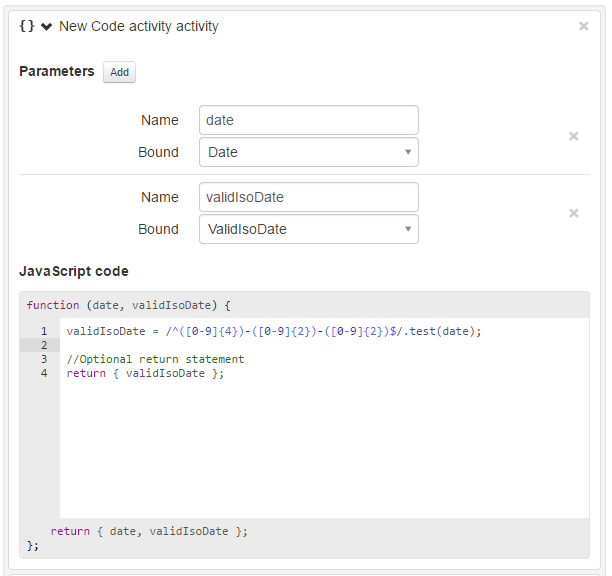Screen dimensions: 612x576
Task: Open the Bound dropdown showing ValidIsoDate
Action: (x=308, y=229)
